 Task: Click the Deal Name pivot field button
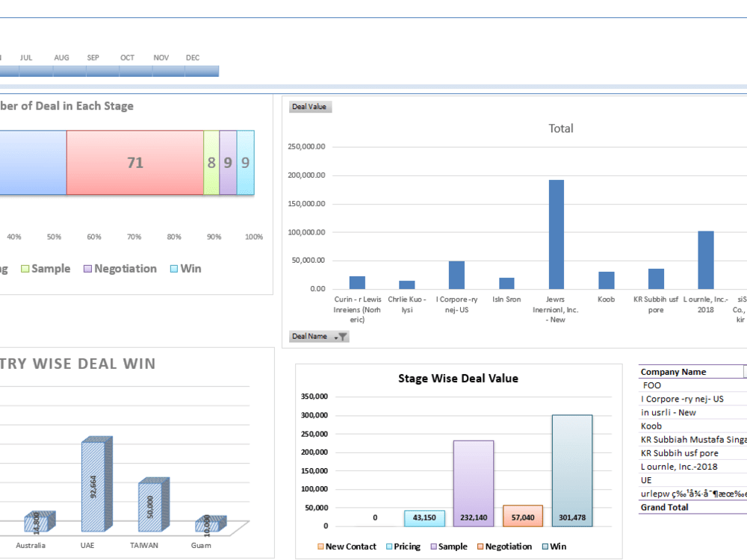pyautogui.click(x=309, y=336)
